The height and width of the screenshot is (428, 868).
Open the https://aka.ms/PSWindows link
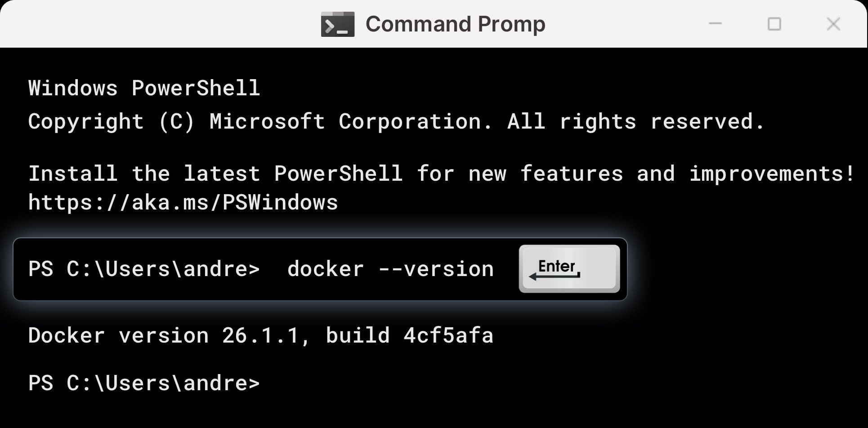183,202
